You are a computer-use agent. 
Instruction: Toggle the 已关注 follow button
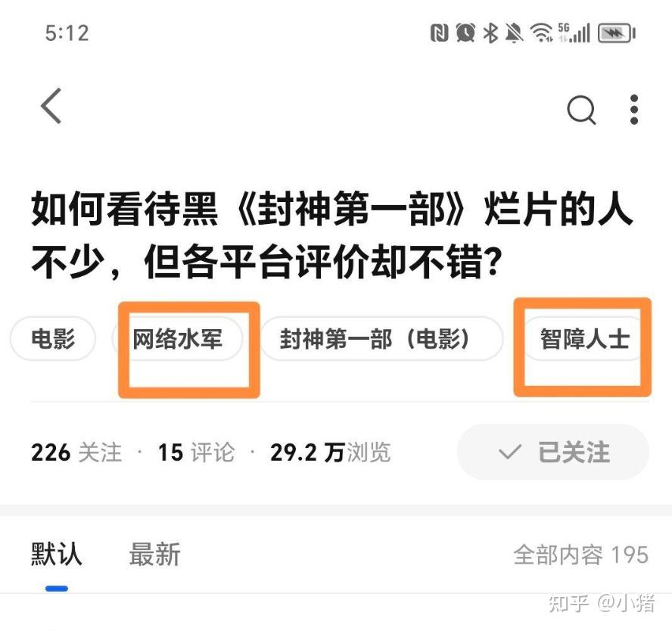(553, 452)
